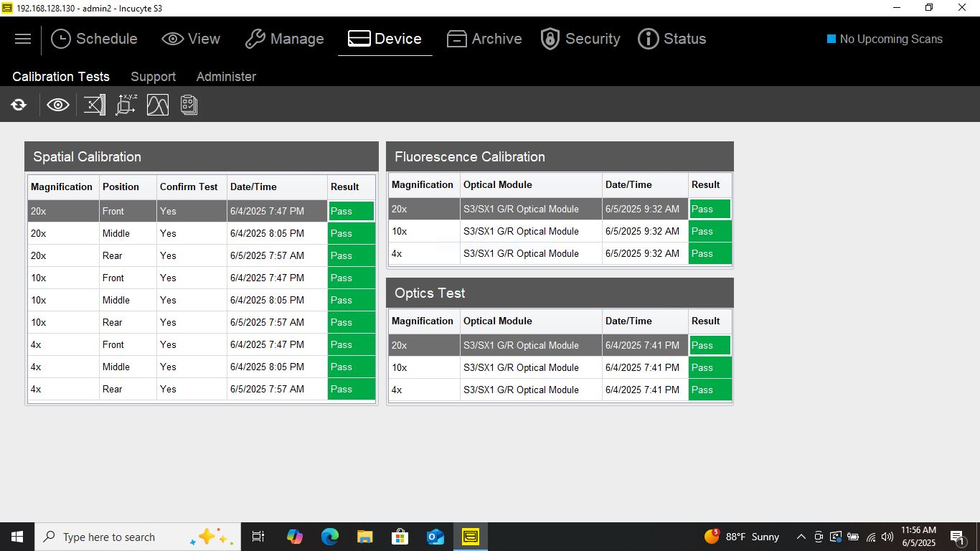980x551 pixels.
Task: Click the optics light-beam toolbar icon
Action: click(x=94, y=105)
